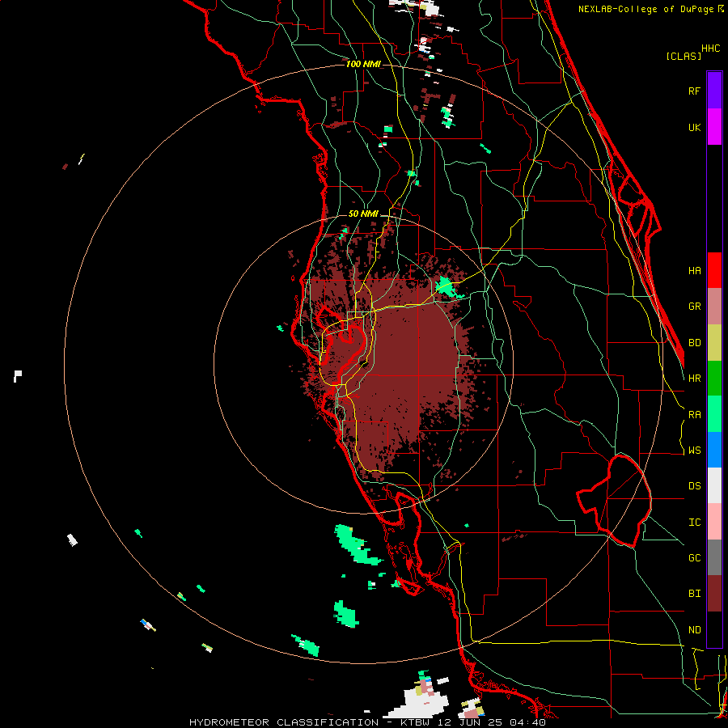Click the DS white legend swatch
This screenshot has height=728, width=728.
pos(714,485)
